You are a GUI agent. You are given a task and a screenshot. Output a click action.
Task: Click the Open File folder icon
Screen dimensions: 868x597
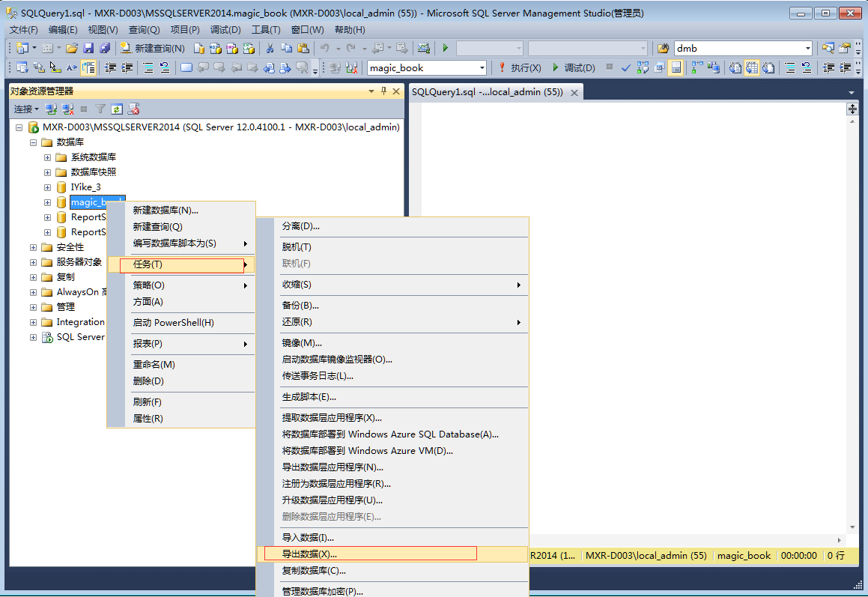pyautogui.click(x=72, y=48)
